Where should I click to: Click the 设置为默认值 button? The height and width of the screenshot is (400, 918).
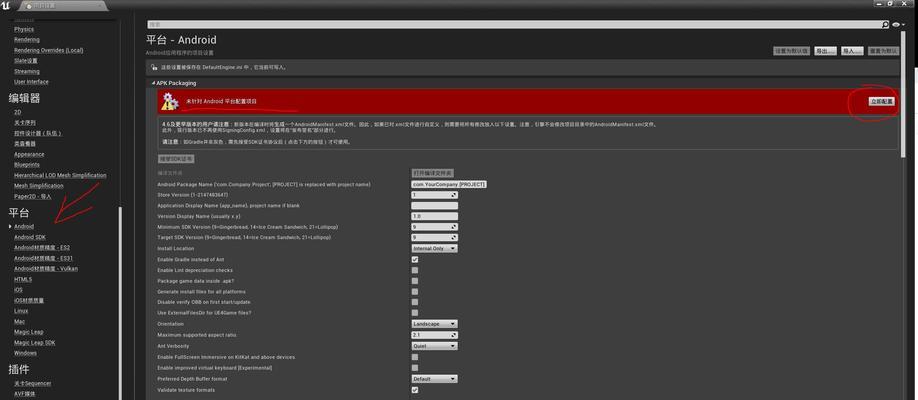[x=792, y=51]
